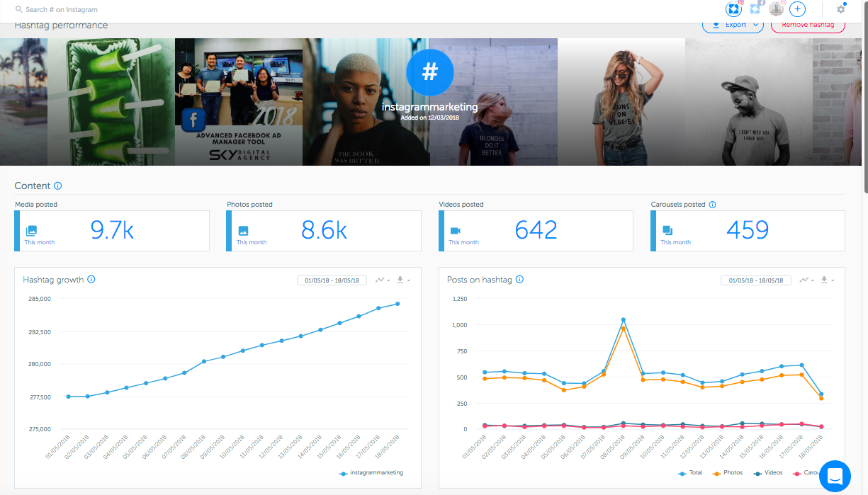This screenshot has height=495, width=868.
Task: Show info for Posts on hashtag
Action: (519, 280)
